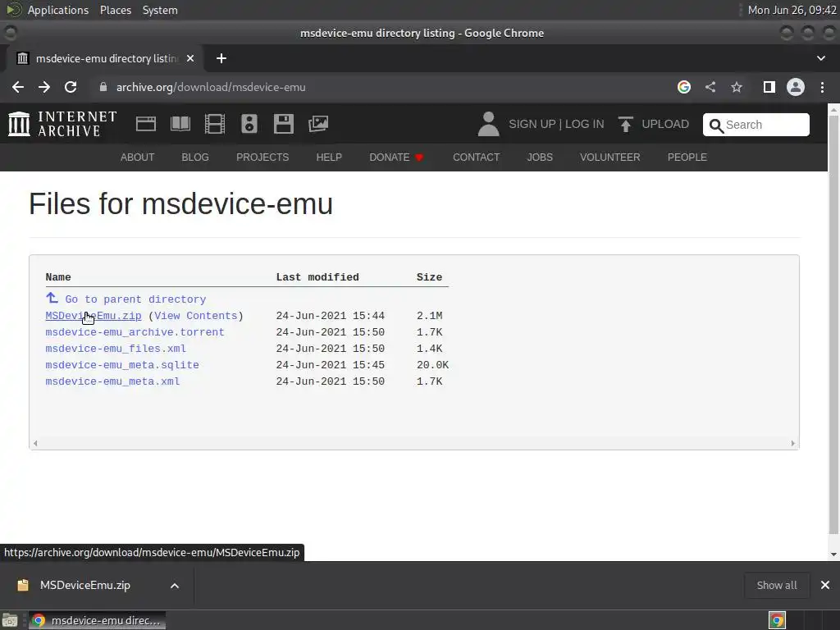Open msdevice-emu_meta.xml link

[112, 382]
